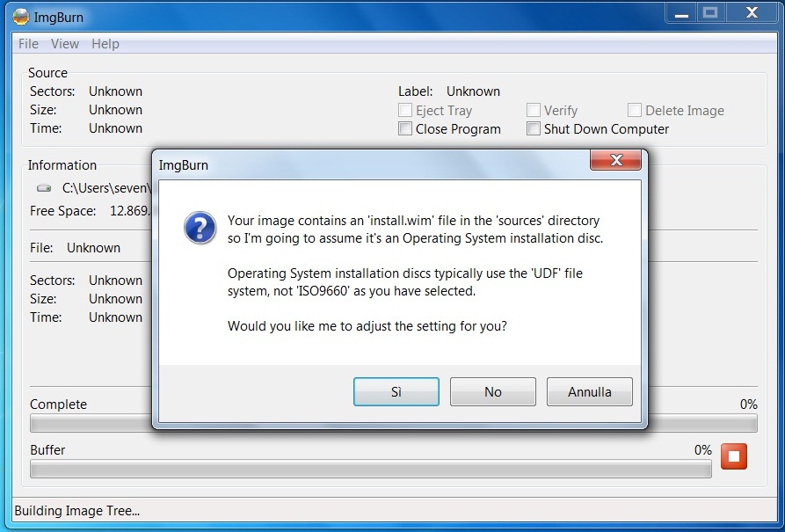
Task: Enable the Close Program checkbox
Action: click(x=405, y=128)
